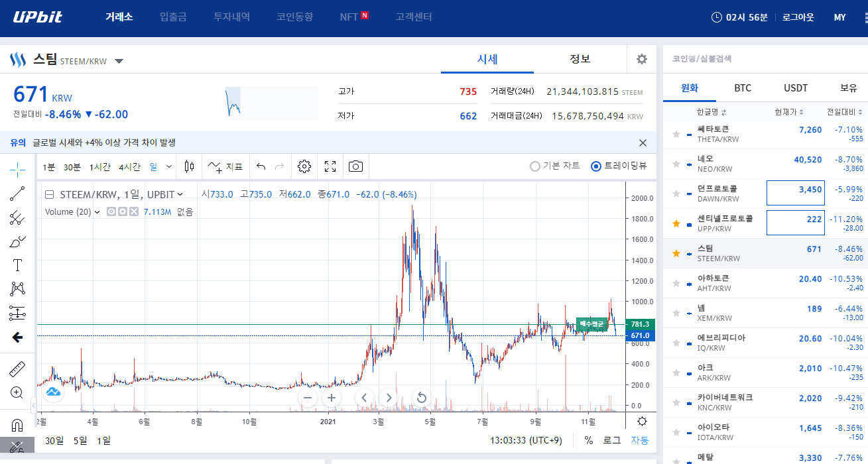Select the back arrow icon tool
Image resolution: width=868 pixels, height=464 pixels.
coord(17,337)
